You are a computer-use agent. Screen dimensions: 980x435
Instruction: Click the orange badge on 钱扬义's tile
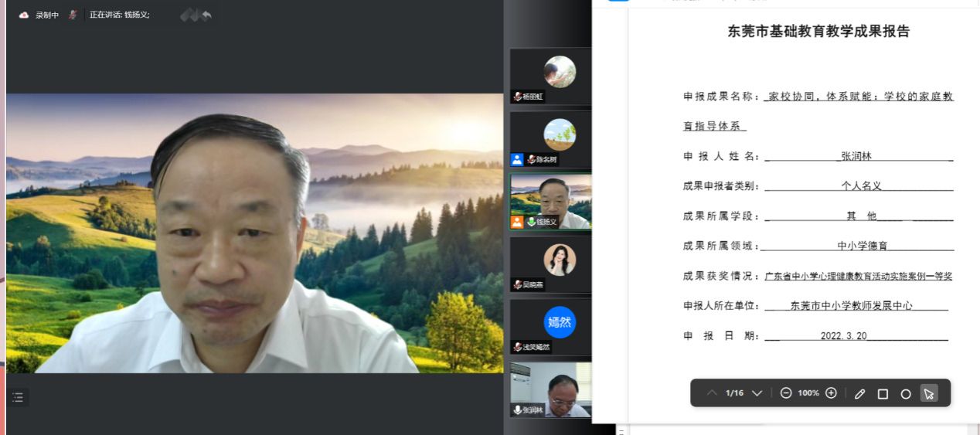tap(517, 222)
